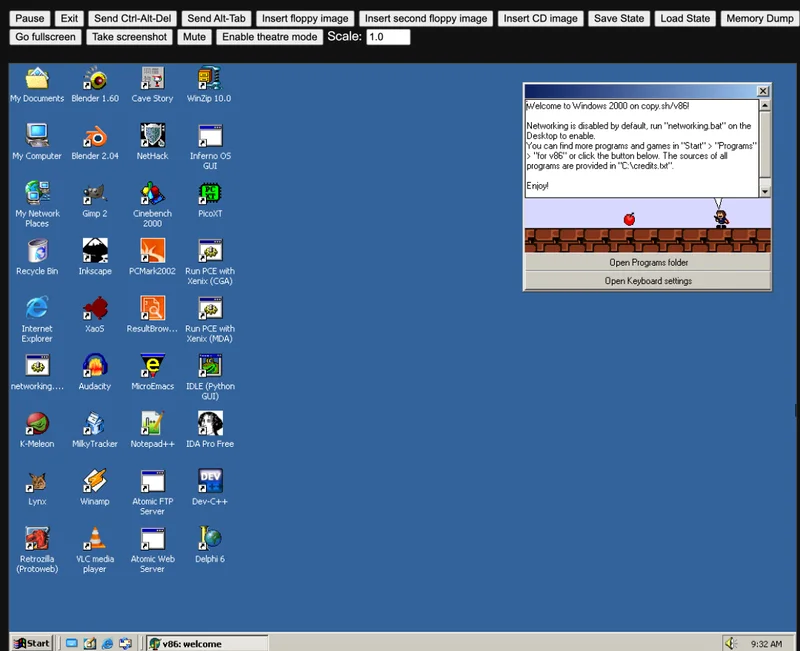The width and height of the screenshot is (800, 651).
Task: Click the welcome text scrollbar down arrow
Action: click(765, 191)
